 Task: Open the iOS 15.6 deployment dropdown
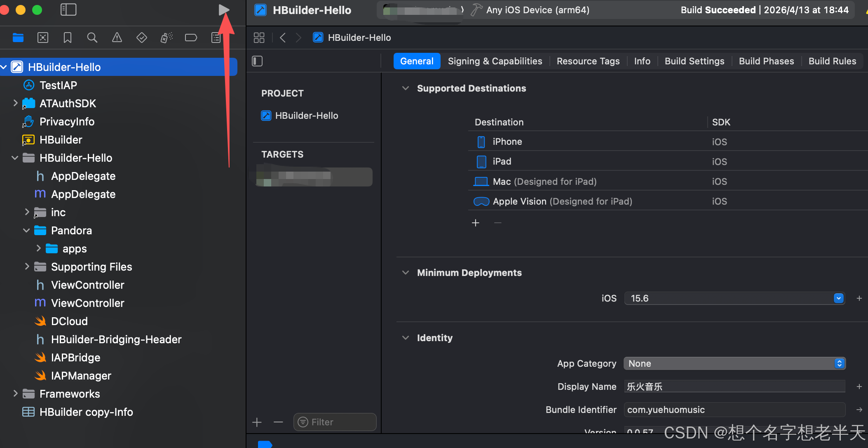(838, 298)
